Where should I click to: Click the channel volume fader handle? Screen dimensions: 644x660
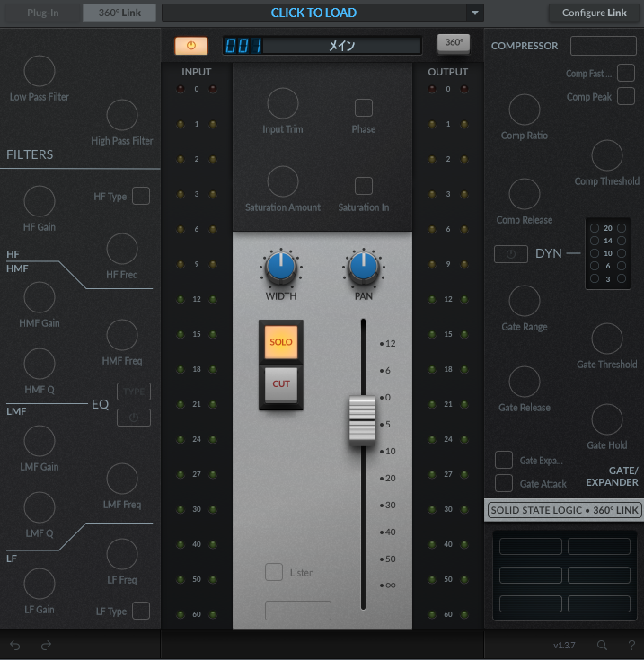pyautogui.click(x=362, y=419)
